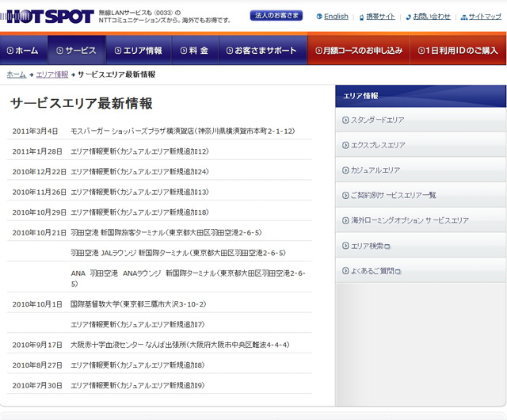
Task: Click the mobile phone icon beside 携帯サイト
Action: (361, 17)
